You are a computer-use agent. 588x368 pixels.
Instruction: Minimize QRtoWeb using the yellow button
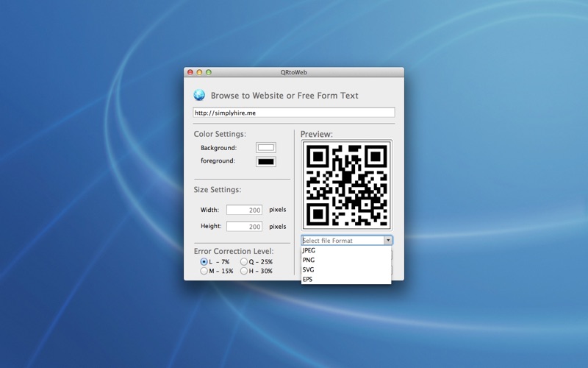[199, 72]
